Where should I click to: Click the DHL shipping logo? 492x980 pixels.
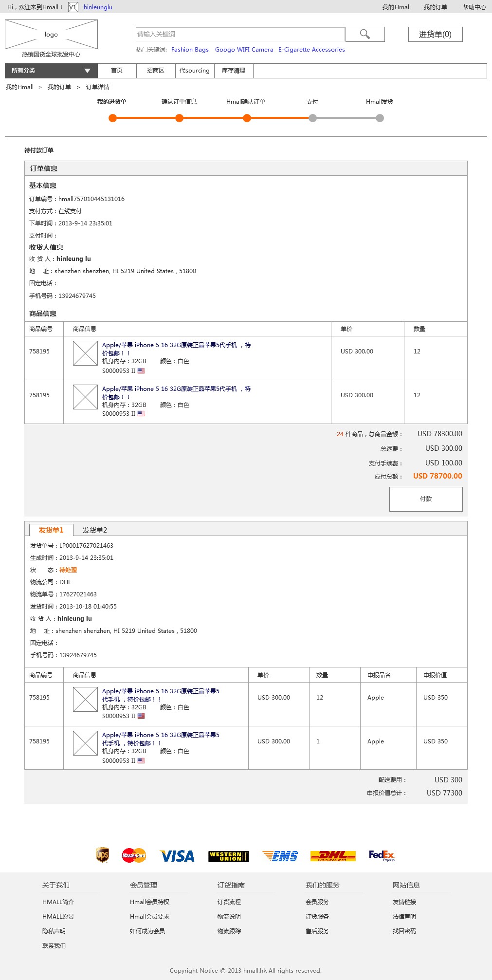(333, 856)
